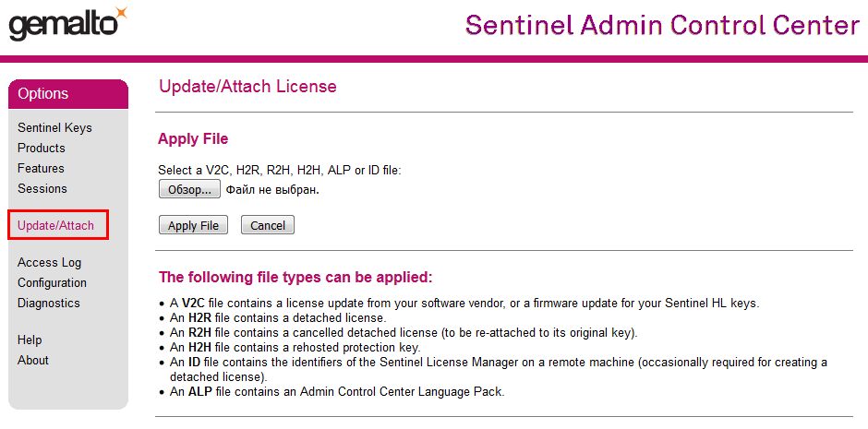
Task: View the Sessions list
Action: pyautogui.click(x=42, y=188)
